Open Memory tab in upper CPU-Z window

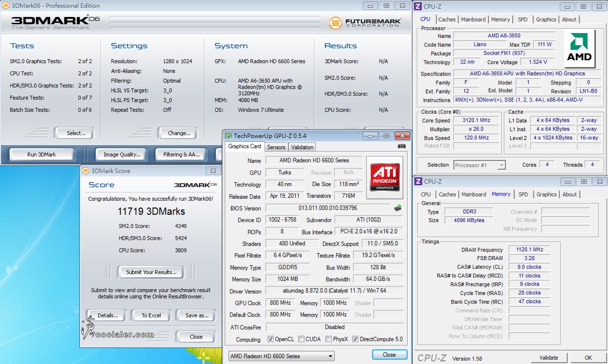501,19
